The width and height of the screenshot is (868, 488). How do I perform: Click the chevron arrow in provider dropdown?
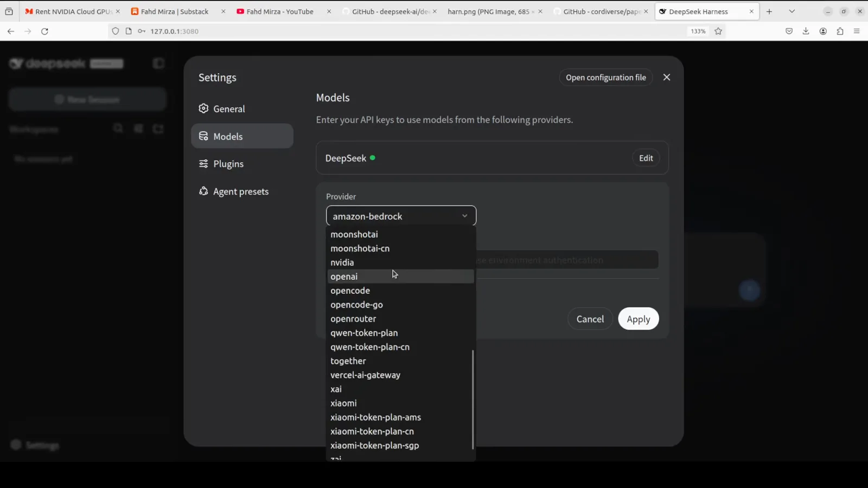464,216
